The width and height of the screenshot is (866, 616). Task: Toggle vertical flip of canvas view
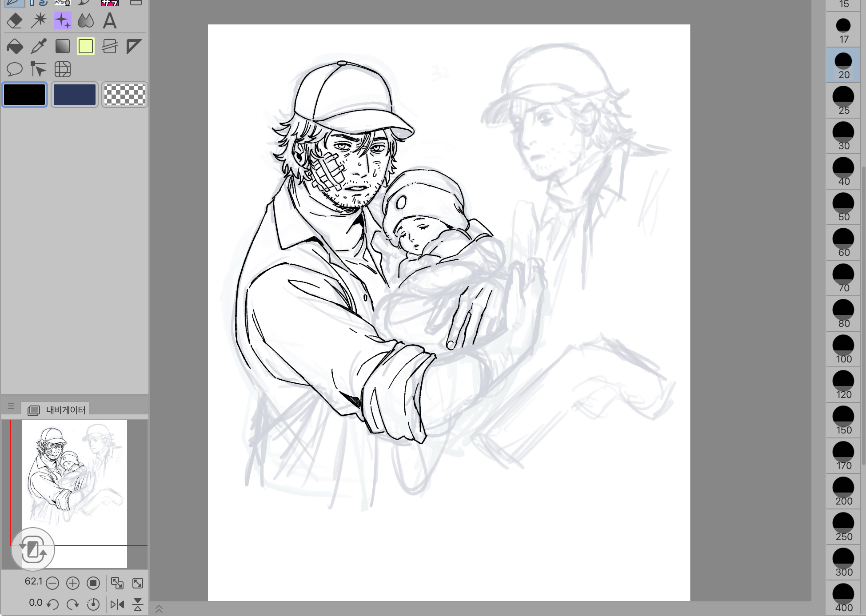point(138,604)
